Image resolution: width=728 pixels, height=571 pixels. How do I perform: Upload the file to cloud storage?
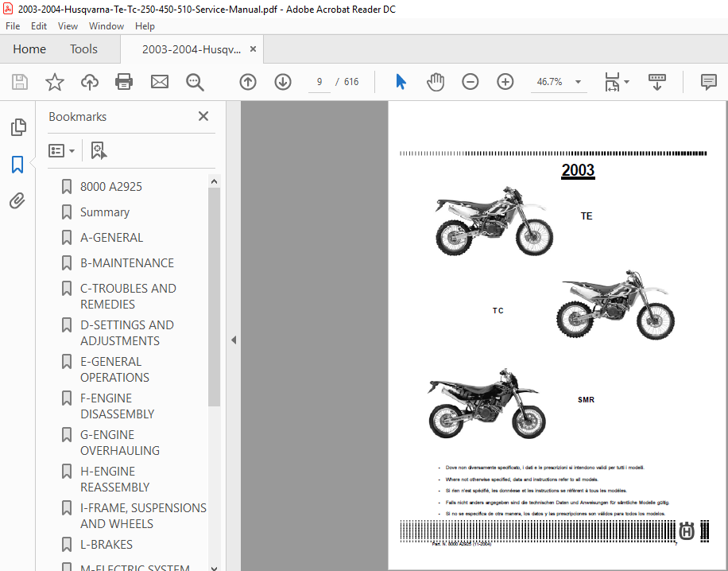(x=90, y=82)
